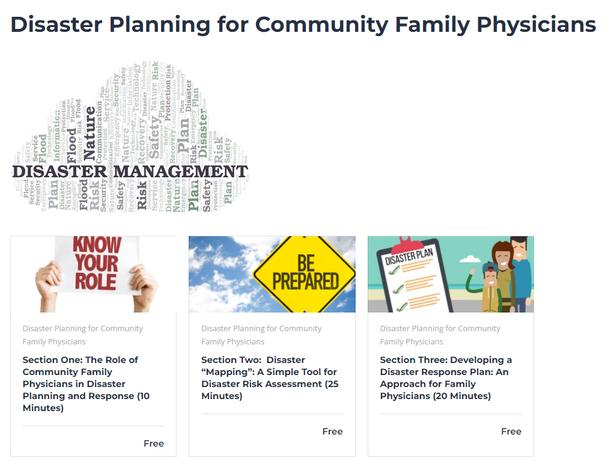Click category label above Section One title
This screenshot has width=605, height=476.
click(x=83, y=335)
